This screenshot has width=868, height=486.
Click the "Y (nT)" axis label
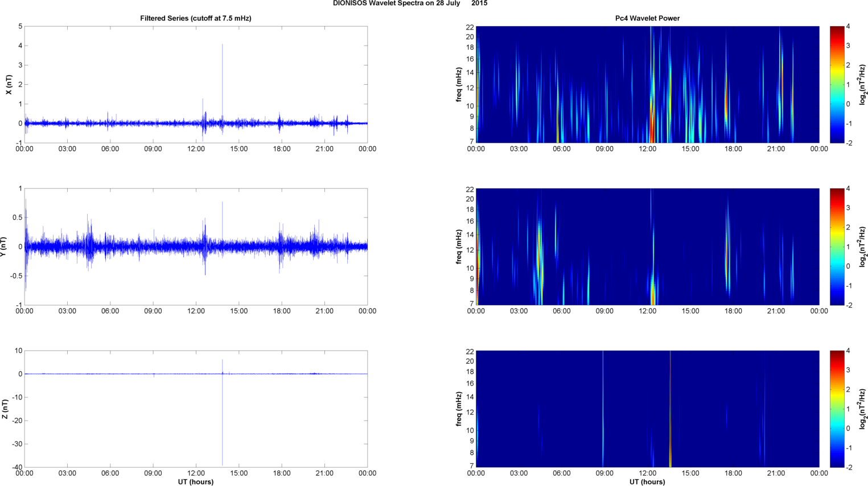(4, 246)
